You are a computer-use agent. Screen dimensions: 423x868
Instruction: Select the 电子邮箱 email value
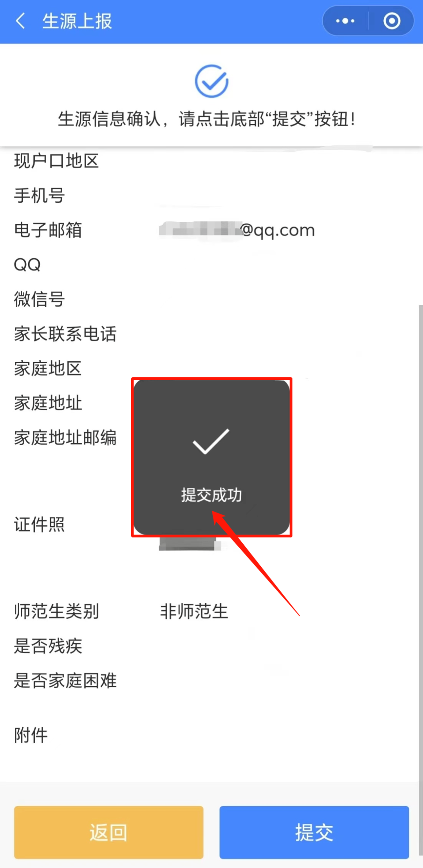237,230
